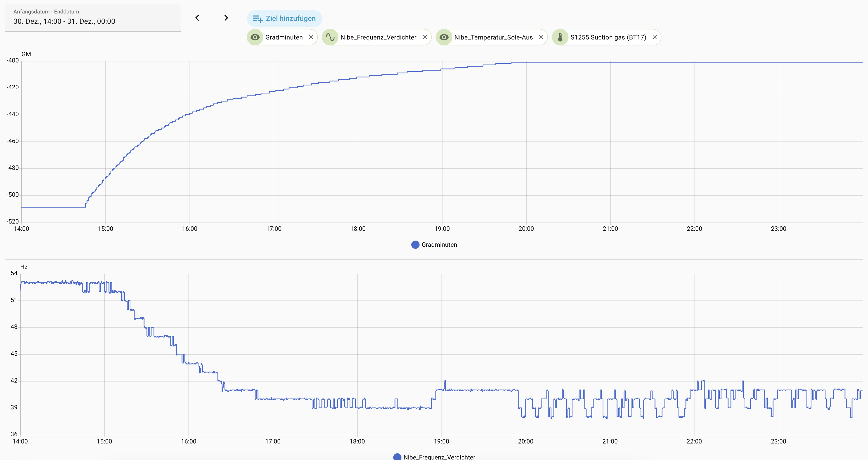Remove S1255 Suction gas (BT17) chip
The width and height of the screenshot is (868, 460).
654,37
